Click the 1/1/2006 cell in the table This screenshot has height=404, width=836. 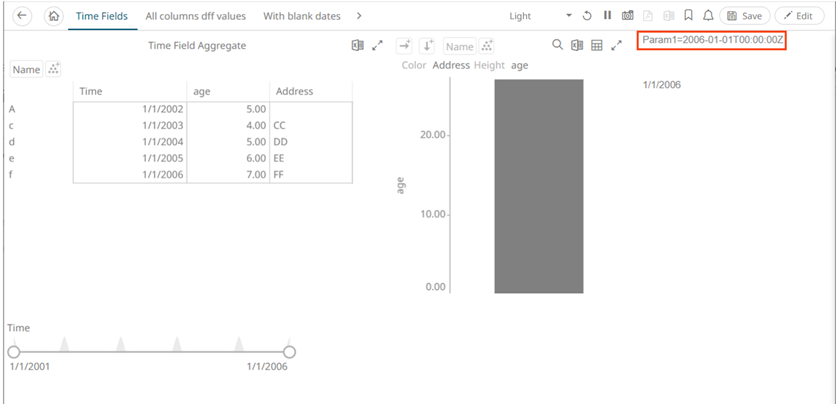click(130, 174)
